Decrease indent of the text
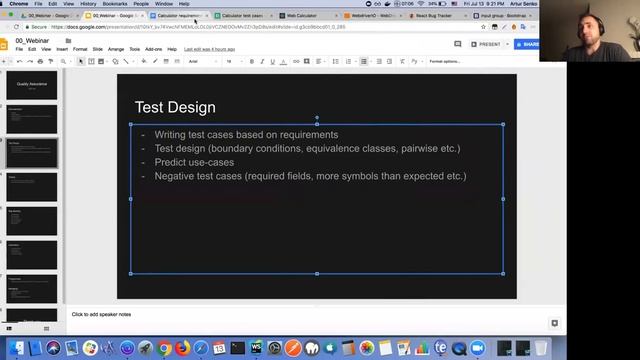The image size is (640, 360). click(379, 61)
